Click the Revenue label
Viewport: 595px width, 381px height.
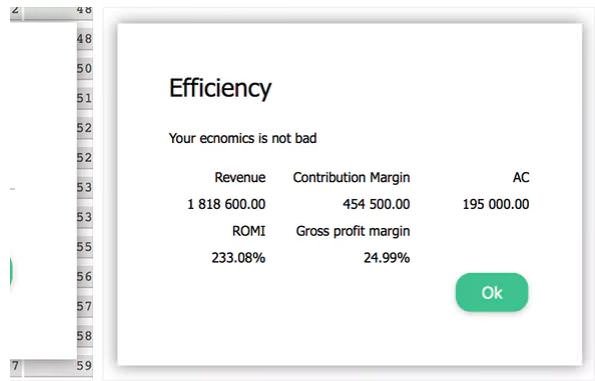240,177
